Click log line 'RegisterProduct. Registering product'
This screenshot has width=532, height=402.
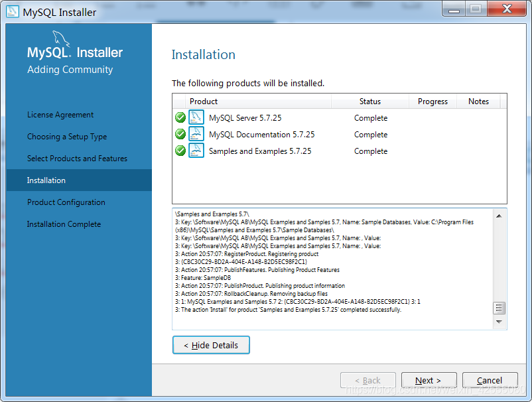[x=247, y=254]
